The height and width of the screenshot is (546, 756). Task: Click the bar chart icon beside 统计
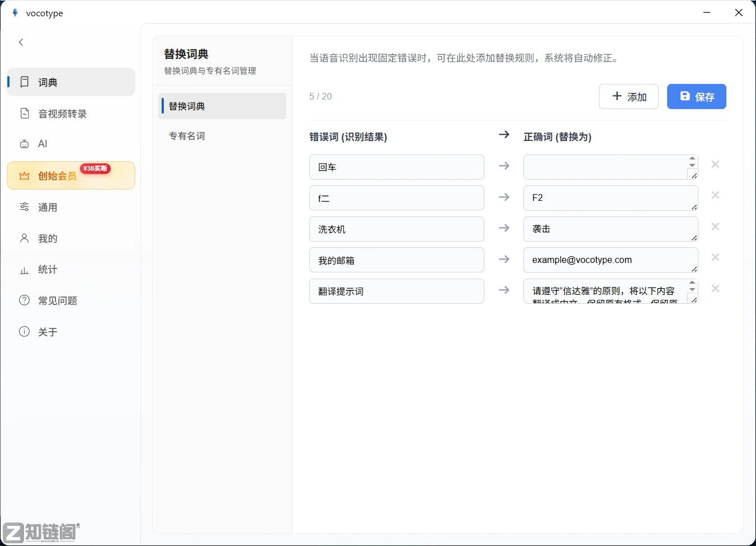tap(25, 270)
